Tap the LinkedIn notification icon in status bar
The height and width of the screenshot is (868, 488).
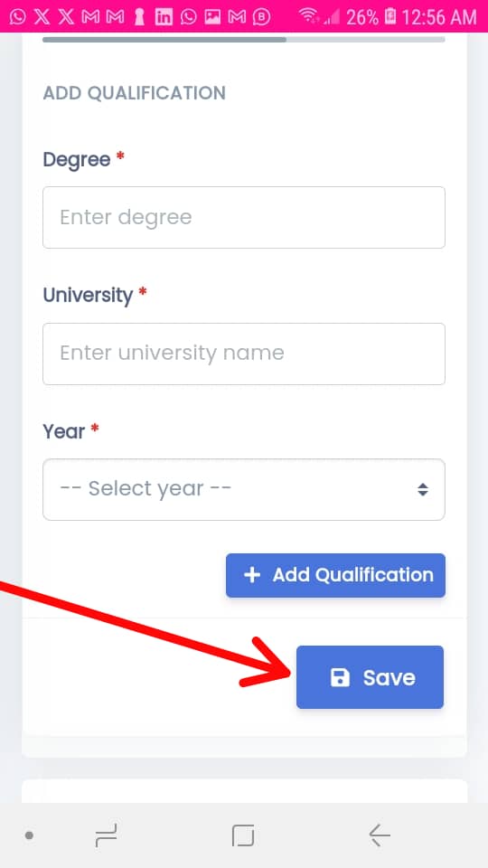tap(164, 16)
